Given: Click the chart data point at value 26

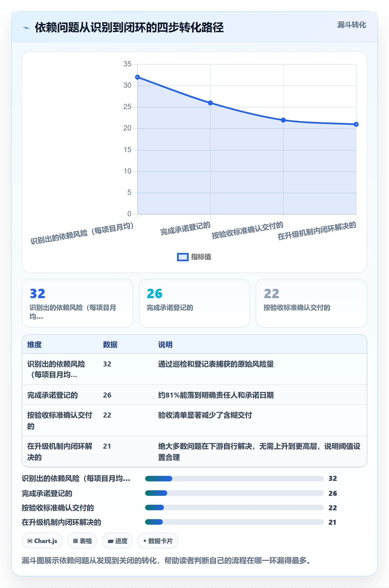Looking at the screenshot, I should tap(210, 103).
